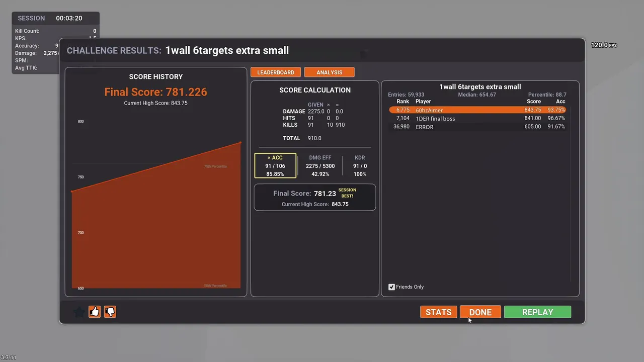This screenshot has width=644, height=362.
Task: Click the challenge title 1wall 6targets extra small
Action: [227, 50]
